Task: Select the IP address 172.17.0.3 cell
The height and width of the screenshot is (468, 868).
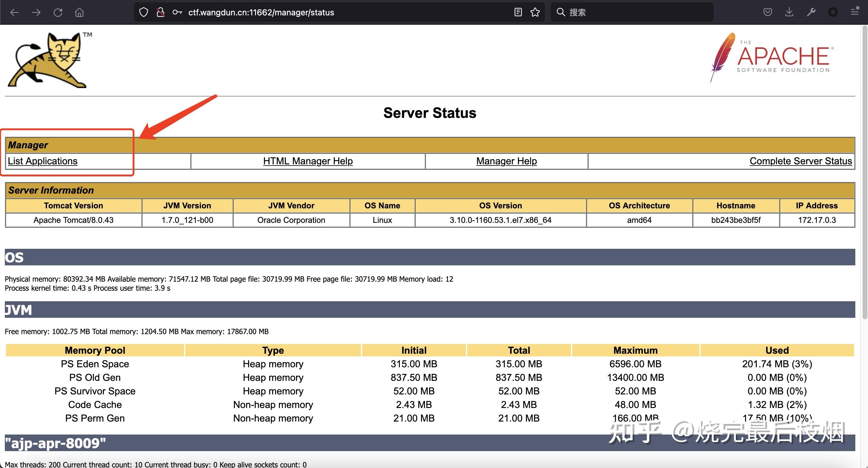Action: 817,220
